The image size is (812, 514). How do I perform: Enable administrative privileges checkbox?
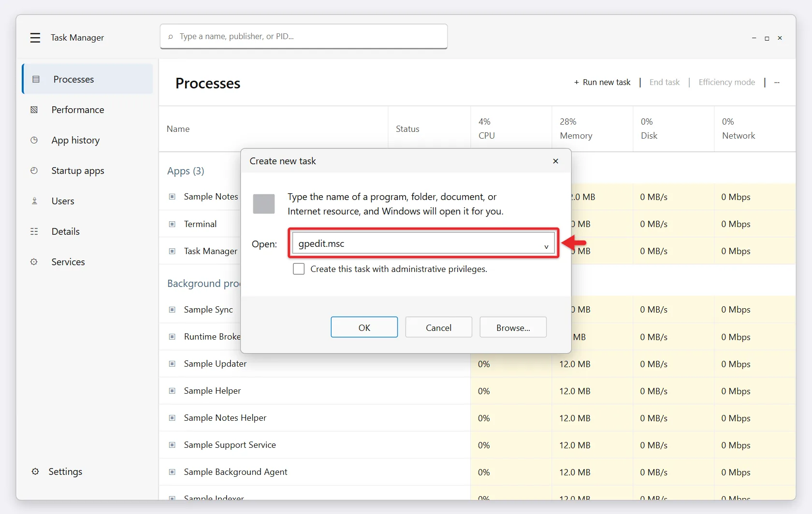[299, 269]
